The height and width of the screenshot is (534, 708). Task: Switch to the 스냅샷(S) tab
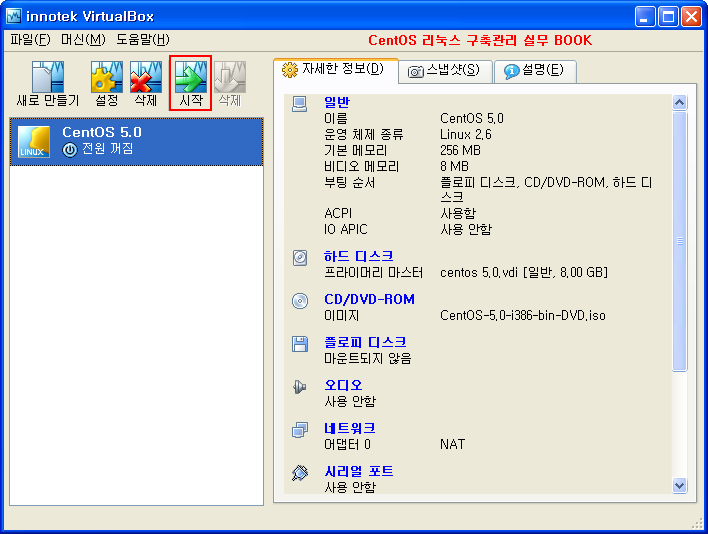(444, 71)
